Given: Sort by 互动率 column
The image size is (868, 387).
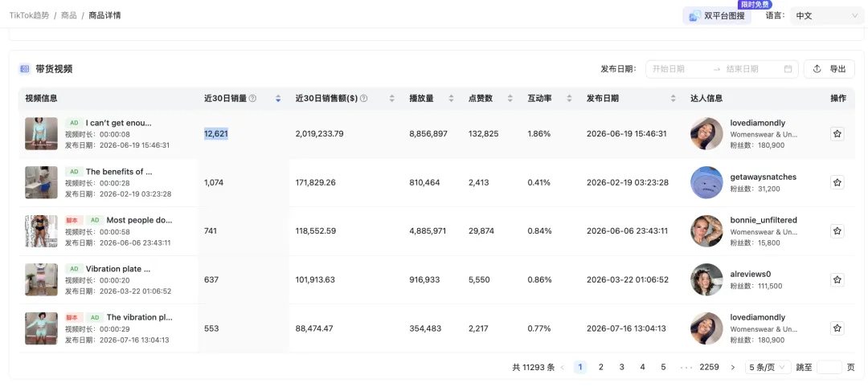Looking at the screenshot, I should pyautogui.click(x=569, y=99).
